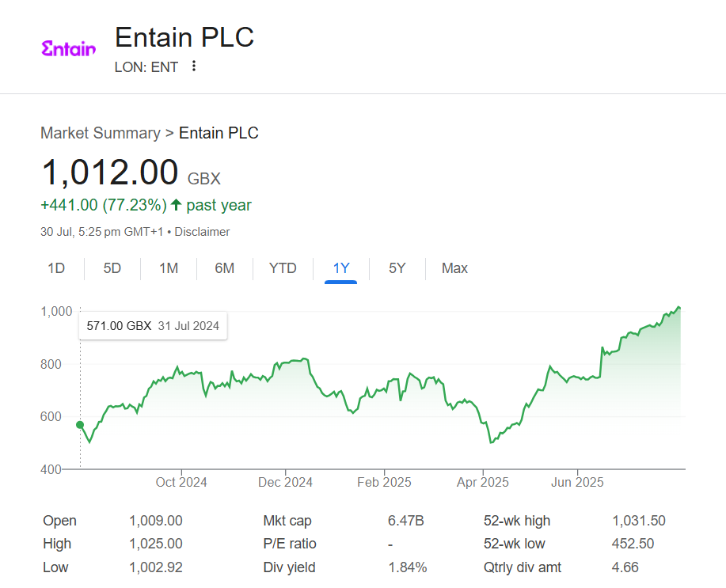Click the green up arrow indicator

tap(176, 205)
